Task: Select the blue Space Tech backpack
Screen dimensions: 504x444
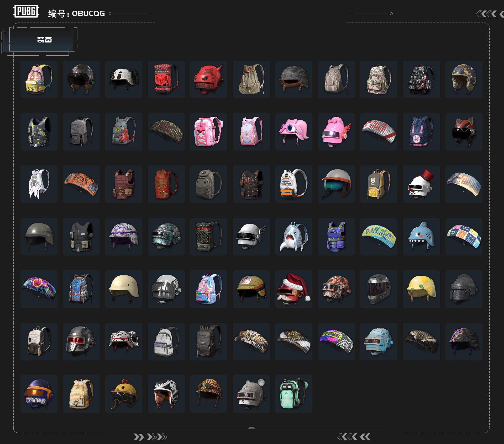Action: point(81,289)
